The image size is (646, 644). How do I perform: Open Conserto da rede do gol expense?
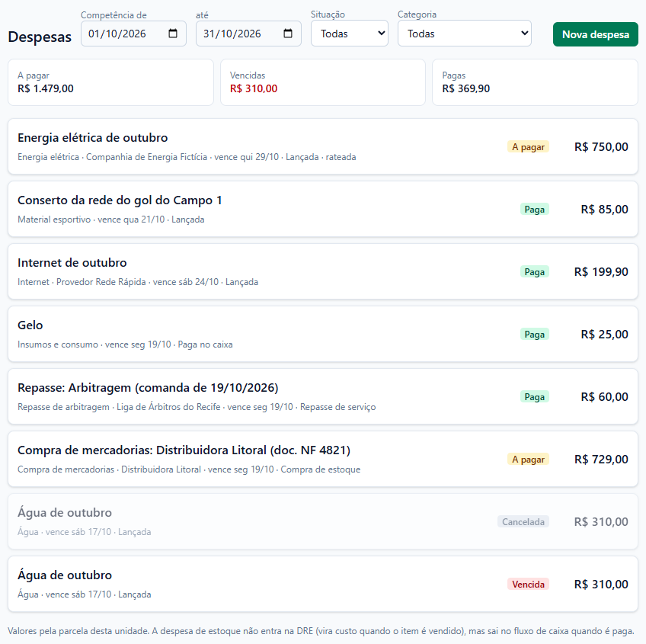tap(323, 209)
